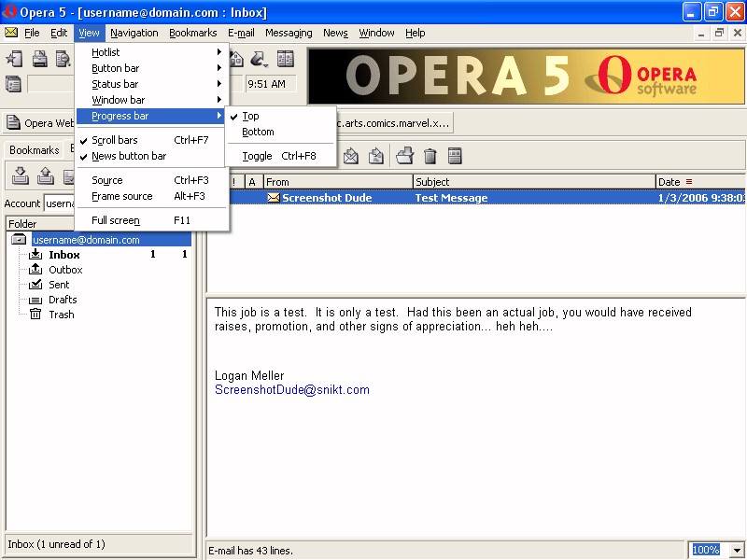Image resolution: width=747 pixels, height=560 pixels.
Task: Open the Edit menu
Action: pyautogui.click(x=59, y=33)
